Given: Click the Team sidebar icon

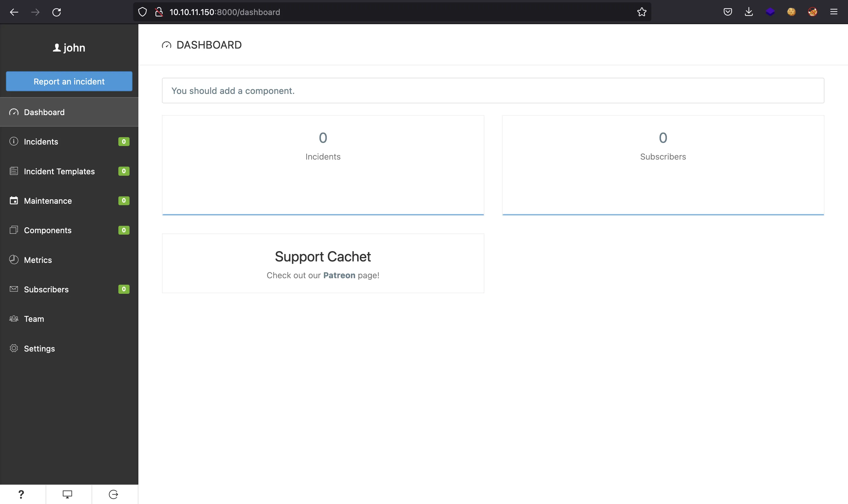Looking at the screenshot, I should [13, 319].
